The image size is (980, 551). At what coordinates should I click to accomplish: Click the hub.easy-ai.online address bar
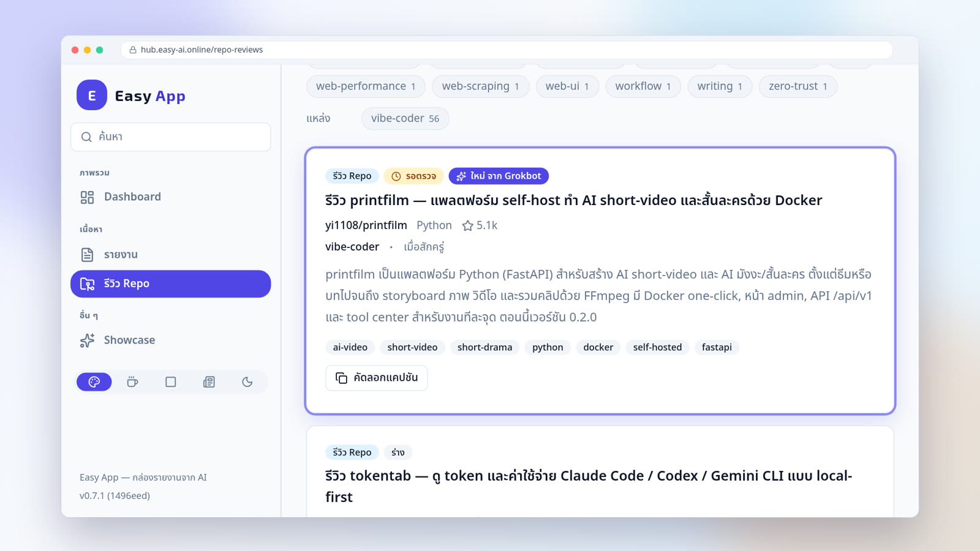[507, 50]
